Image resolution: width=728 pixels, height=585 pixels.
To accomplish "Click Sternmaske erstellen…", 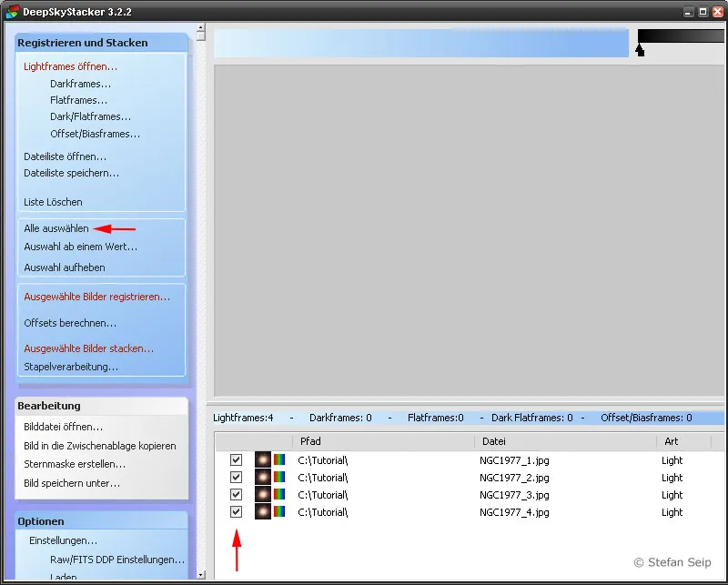I will pos(75,464).
